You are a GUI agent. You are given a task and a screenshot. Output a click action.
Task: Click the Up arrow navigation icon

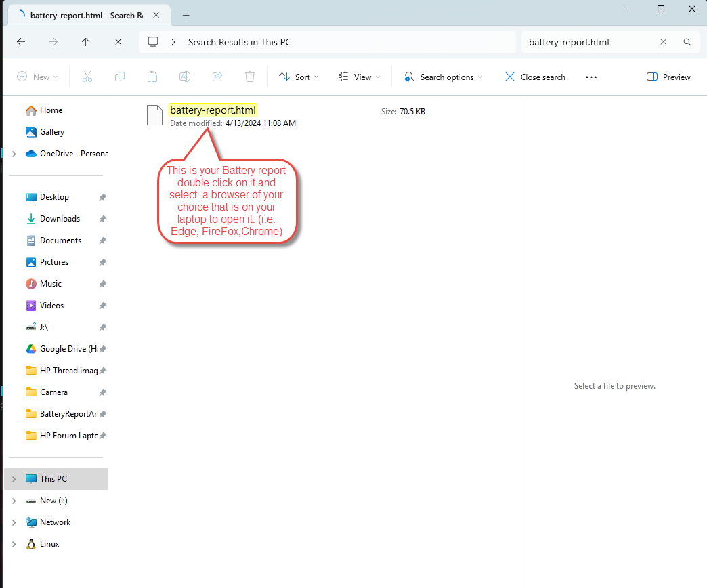click(85, 42)
